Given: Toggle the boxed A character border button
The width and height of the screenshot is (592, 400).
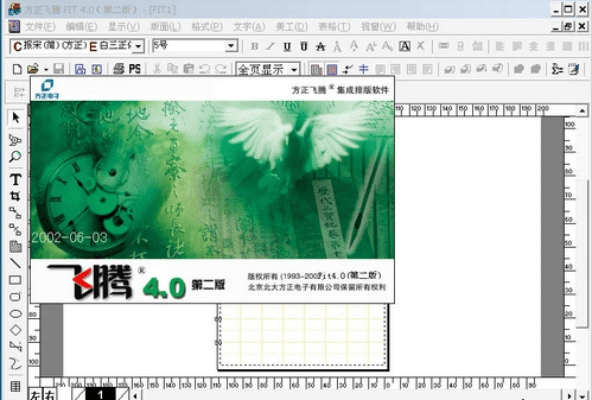Looking at the screenshot, I should tap(404, 46).
